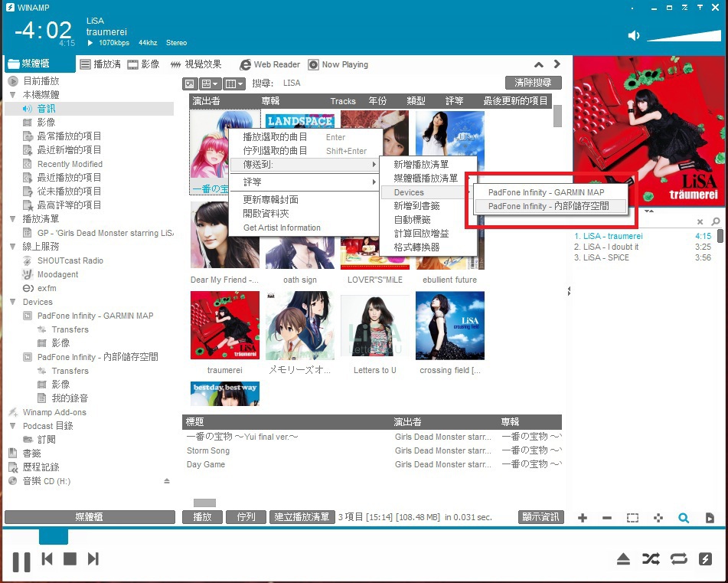Choose 格式轉換器 from the submenu
The width and height of the screenshot is (728, 583).
click(428, 247)
